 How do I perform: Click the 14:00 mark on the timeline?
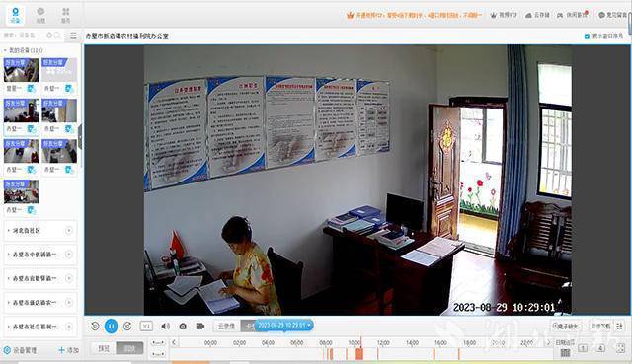pos(412,342)
